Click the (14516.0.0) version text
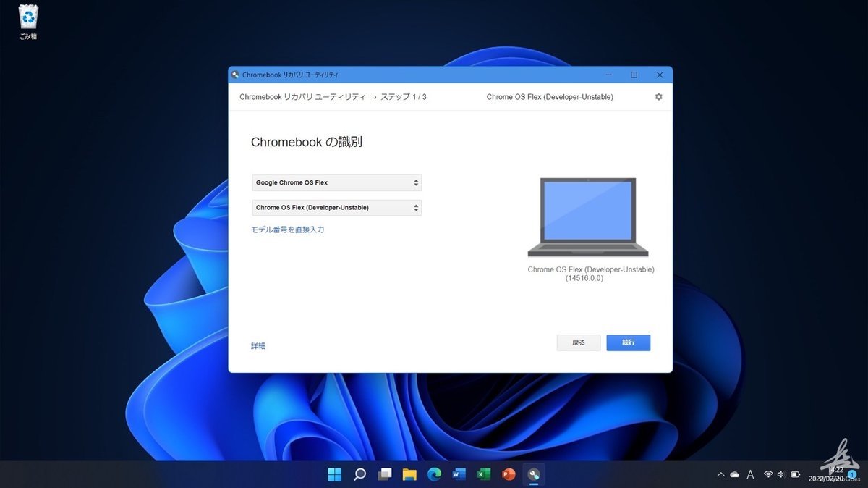The image size is (868, 488). pyautogui.click(x=584, y=278)
